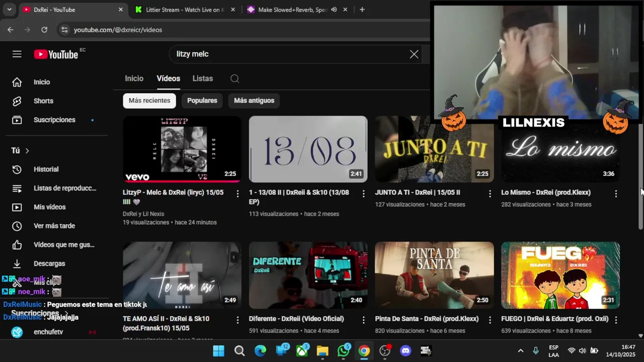Image resolution: width=644 pixels, height=362 pixels.
Task: Open the enchufetv subscription channel
Action: 48,332
